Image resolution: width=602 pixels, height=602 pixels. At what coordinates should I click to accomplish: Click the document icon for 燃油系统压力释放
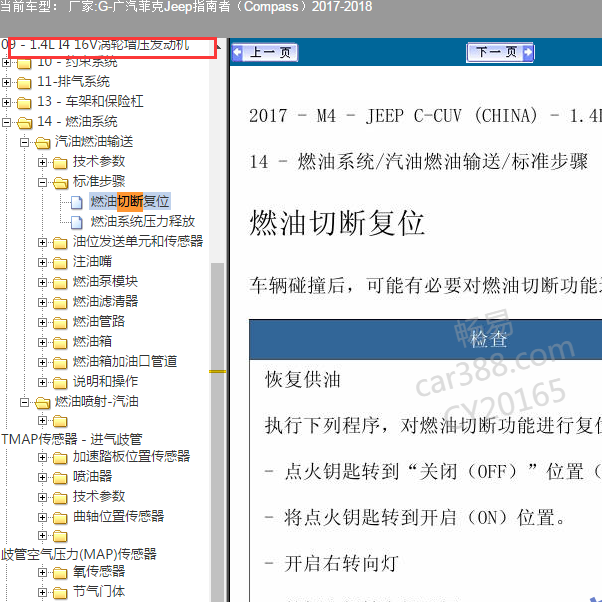click(77, 222)
